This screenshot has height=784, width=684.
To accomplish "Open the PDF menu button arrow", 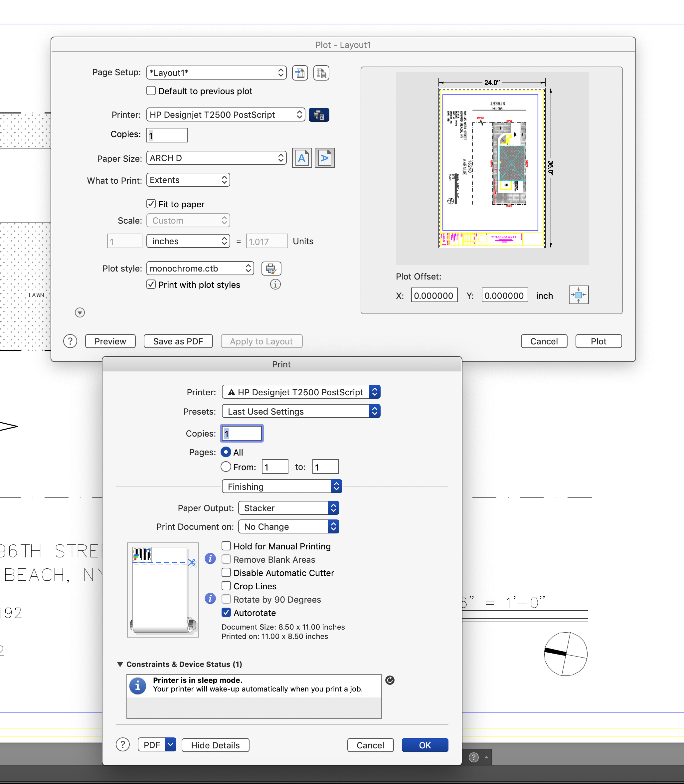I will click(171, 745).
